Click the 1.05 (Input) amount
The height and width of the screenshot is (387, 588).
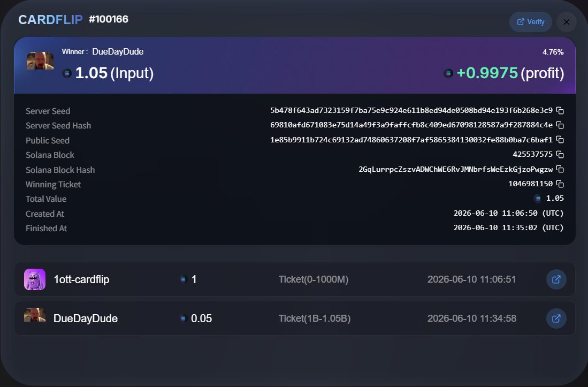click(114, 73)
